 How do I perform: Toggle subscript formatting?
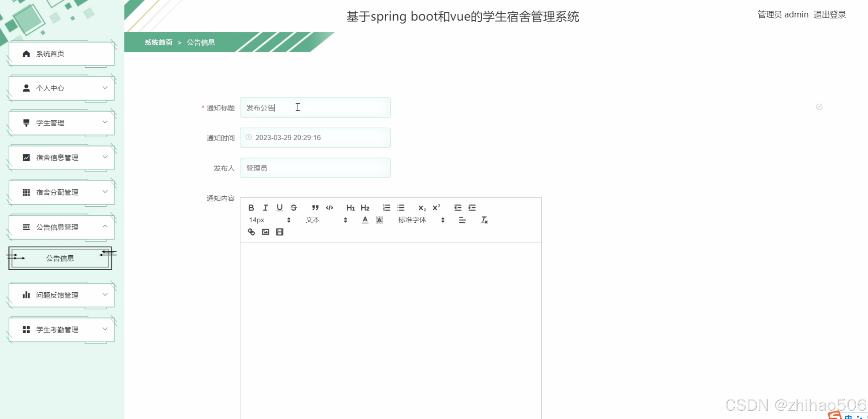point(421,208)
